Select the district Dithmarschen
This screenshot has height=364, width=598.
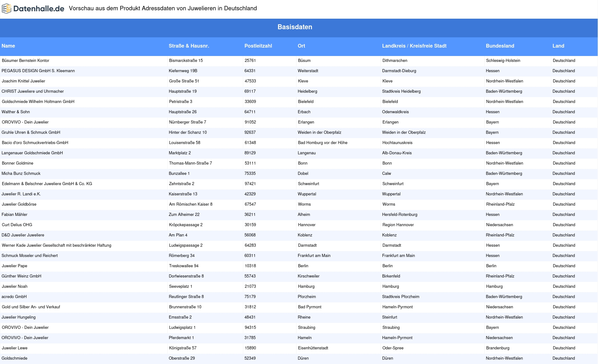pos(395,61)
